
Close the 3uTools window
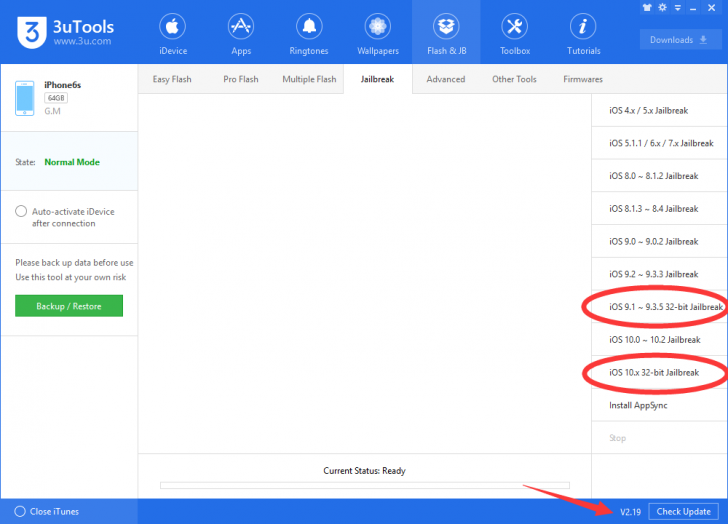click(711, 7)
